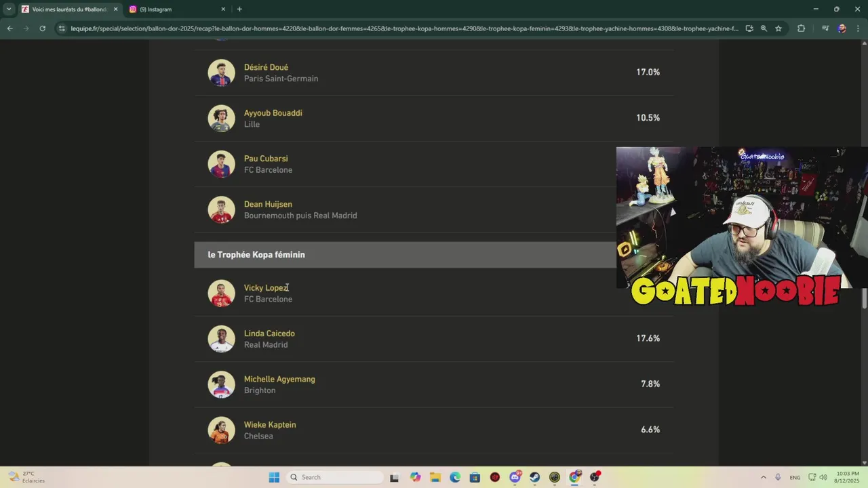
Task: Open site information icon in address bar
Action: (62, 28)
